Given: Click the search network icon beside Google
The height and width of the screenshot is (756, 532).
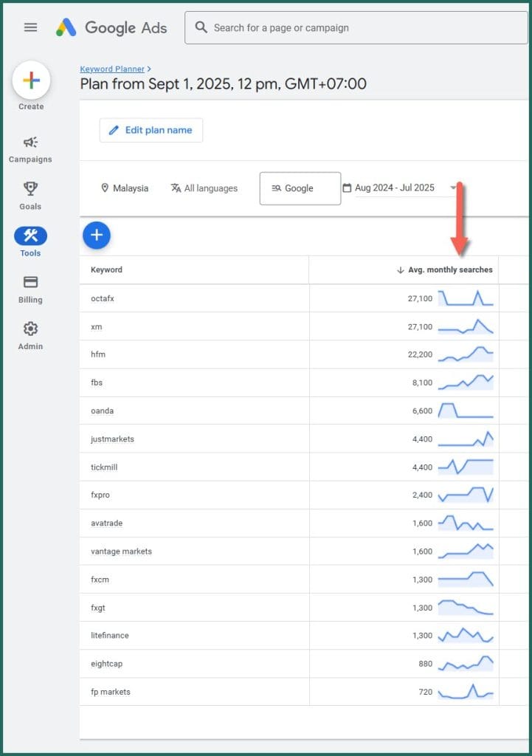Looking at the screenshot, I should (276, 188).
